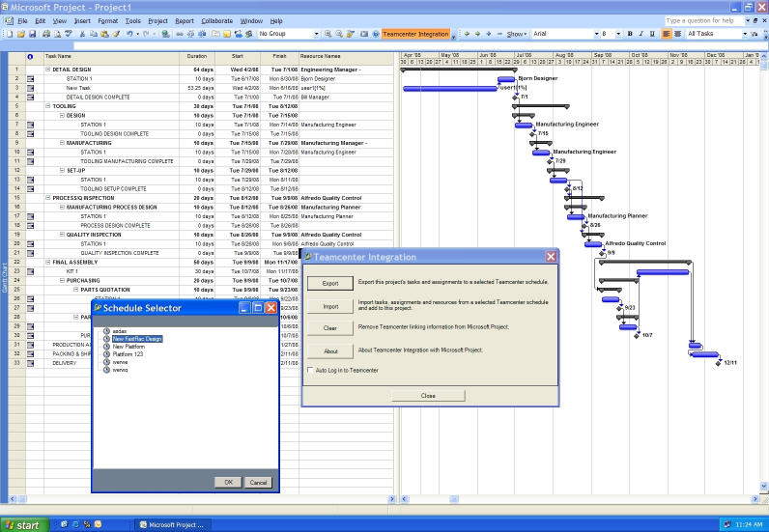Click the Zoom Out magnifier icon
Image resolution: width=769 pixels, height=532 pixels.
tap(339, 34)
